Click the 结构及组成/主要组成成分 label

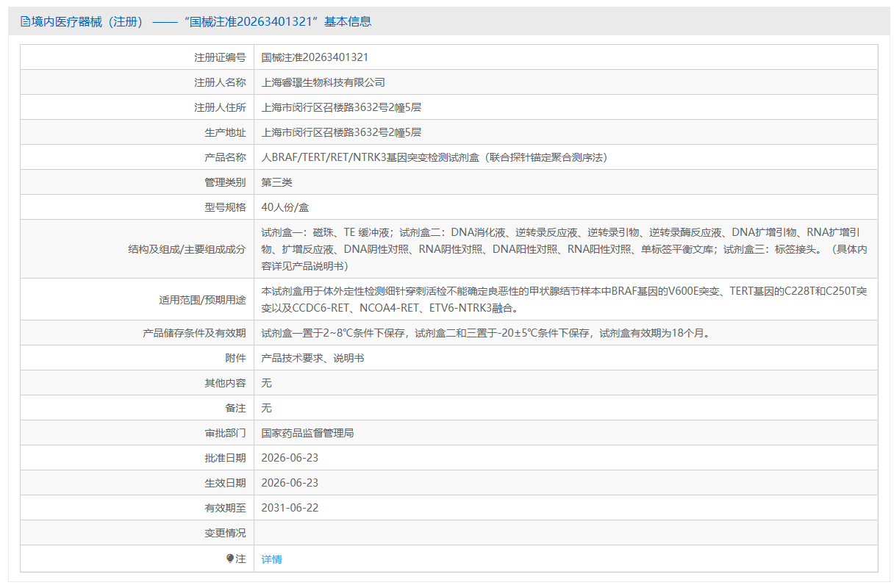click(x=187, y=249)
